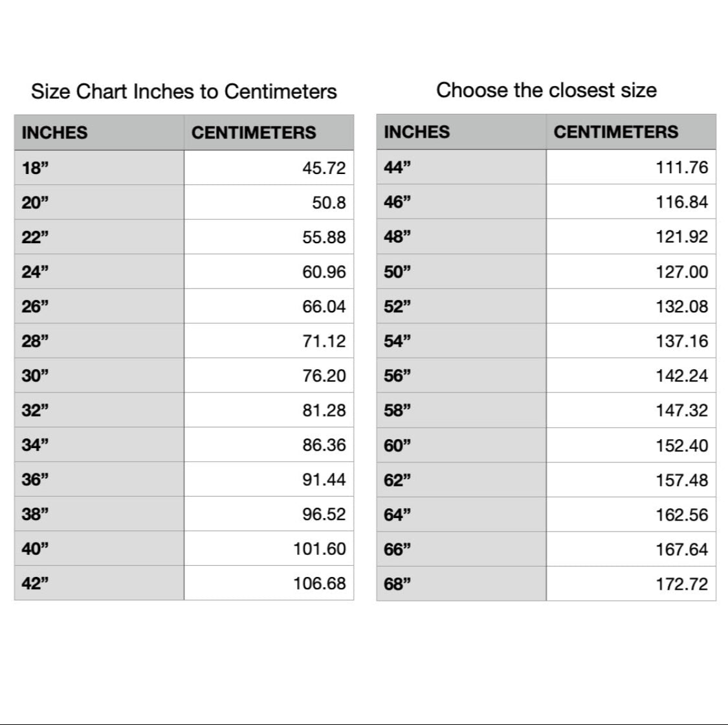Select the right table INCHES header
728x725 pixels.
(x=417, y=132)
